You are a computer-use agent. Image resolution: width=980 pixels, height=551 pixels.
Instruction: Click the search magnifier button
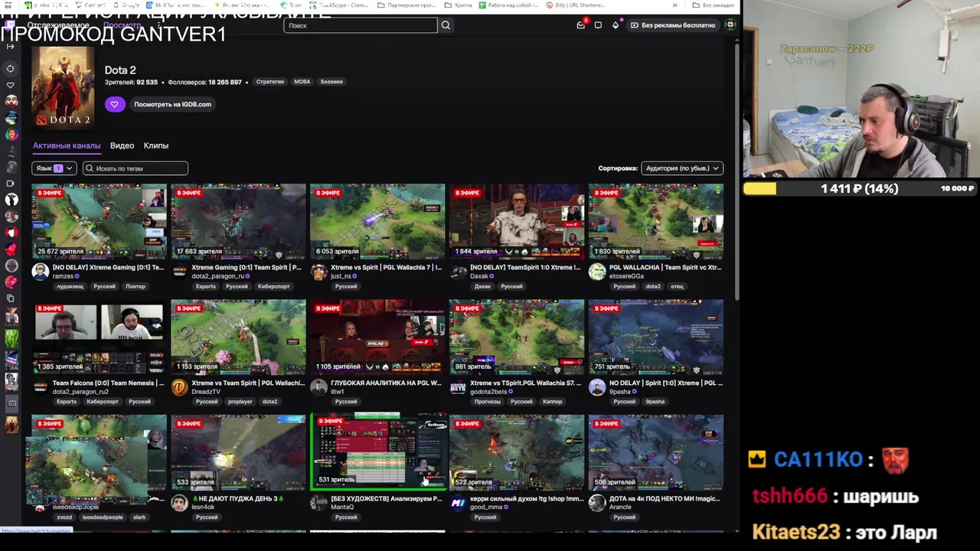[x=446, y=25]
